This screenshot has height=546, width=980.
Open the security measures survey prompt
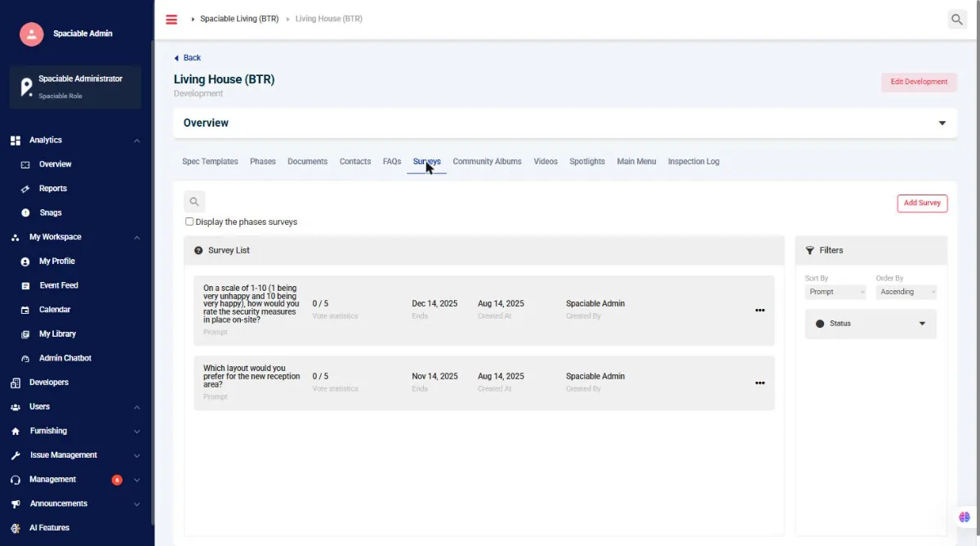point(252,304)
